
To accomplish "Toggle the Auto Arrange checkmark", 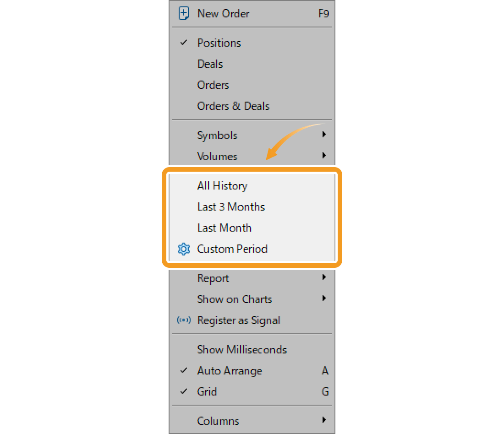I will click(184, 370).
